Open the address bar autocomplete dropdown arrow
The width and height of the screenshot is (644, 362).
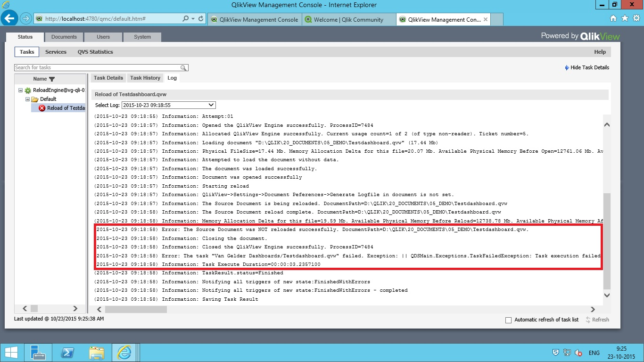click(193, 19)
